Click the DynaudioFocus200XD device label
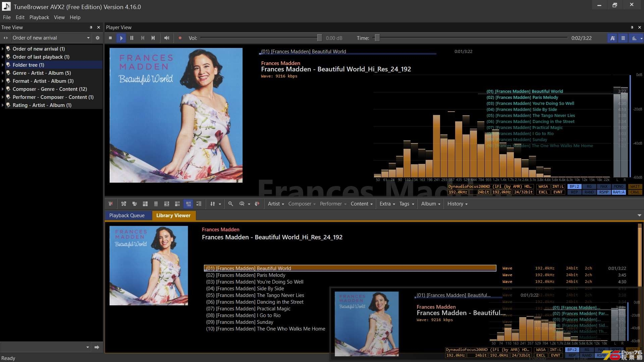This screenshot has height=362, width=644. click(490, 187)
